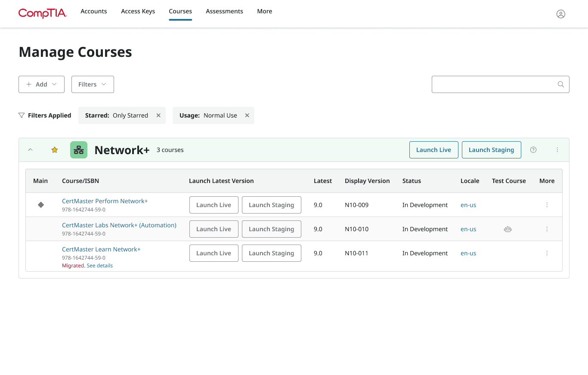Go to the Access Keys tab
588x375 pixels.
pos(138,11)
